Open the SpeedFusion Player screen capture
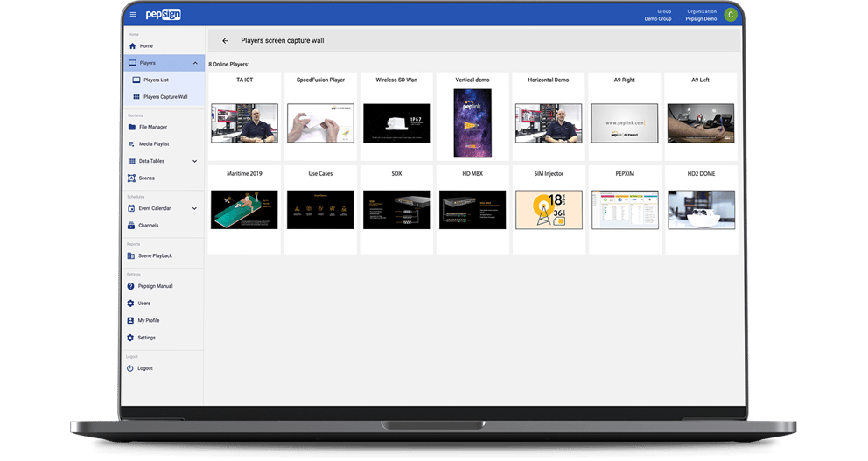Screen dimensions: 868x461 (x=320, y=122)
